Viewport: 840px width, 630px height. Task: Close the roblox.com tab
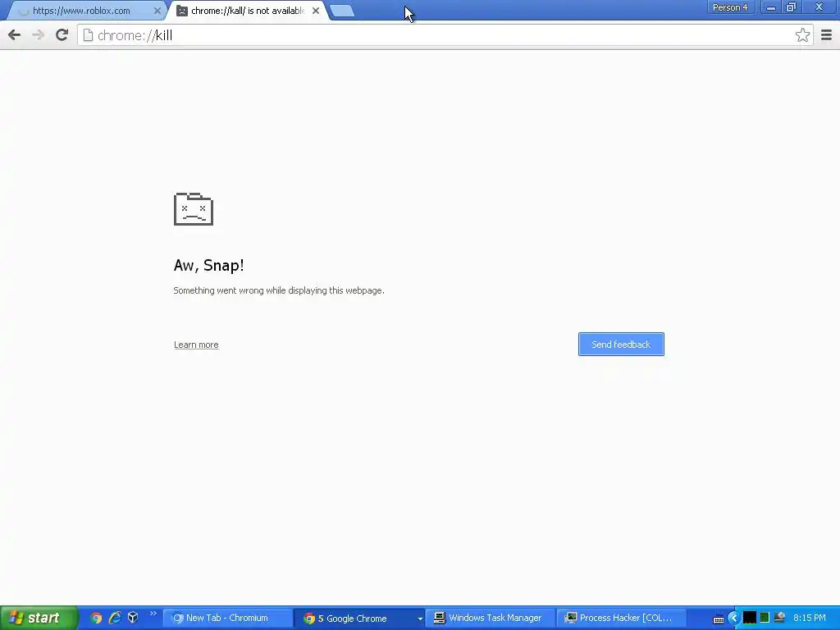pyautogui.click(x=157, y=11)
